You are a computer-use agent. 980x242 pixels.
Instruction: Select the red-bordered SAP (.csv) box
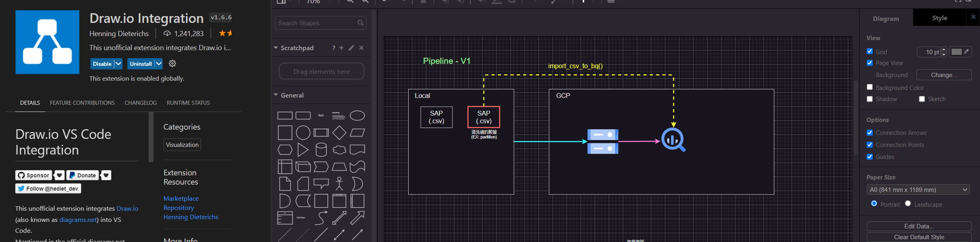click(x=484, y=117)
